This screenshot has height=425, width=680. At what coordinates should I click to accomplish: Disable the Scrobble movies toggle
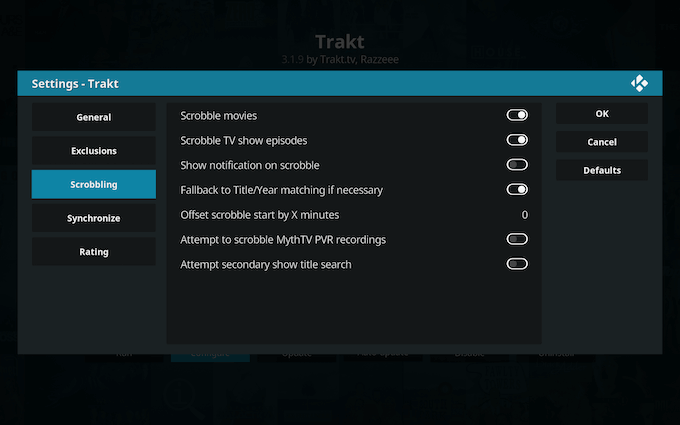pyautogui.click(x=517, y=115)
